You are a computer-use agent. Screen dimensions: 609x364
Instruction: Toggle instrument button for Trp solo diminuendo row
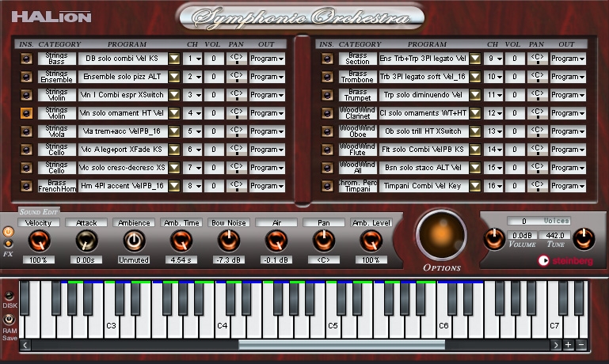click(327, 95)
